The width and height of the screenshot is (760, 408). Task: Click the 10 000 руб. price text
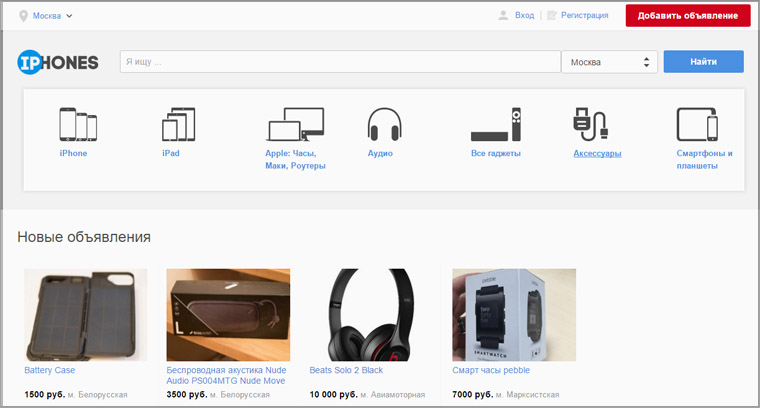coord(333,395)
